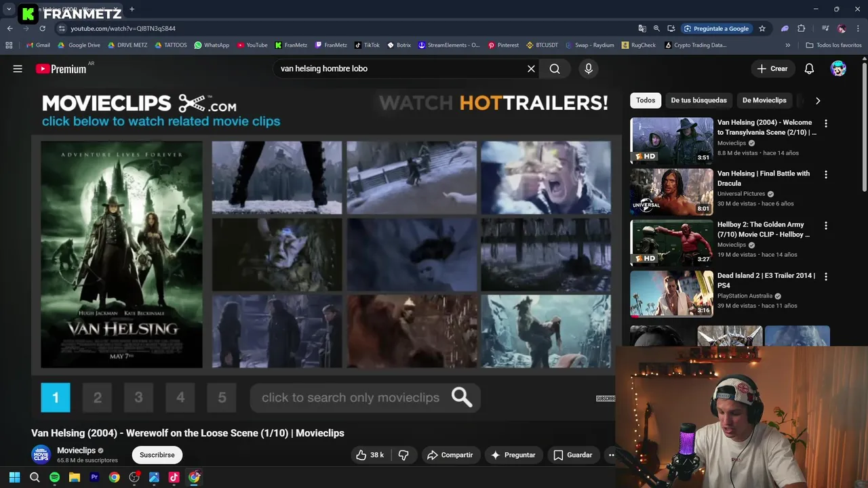Open Spotify from the taskbar
Screen dimensions: 868x488
click(54, 477)
